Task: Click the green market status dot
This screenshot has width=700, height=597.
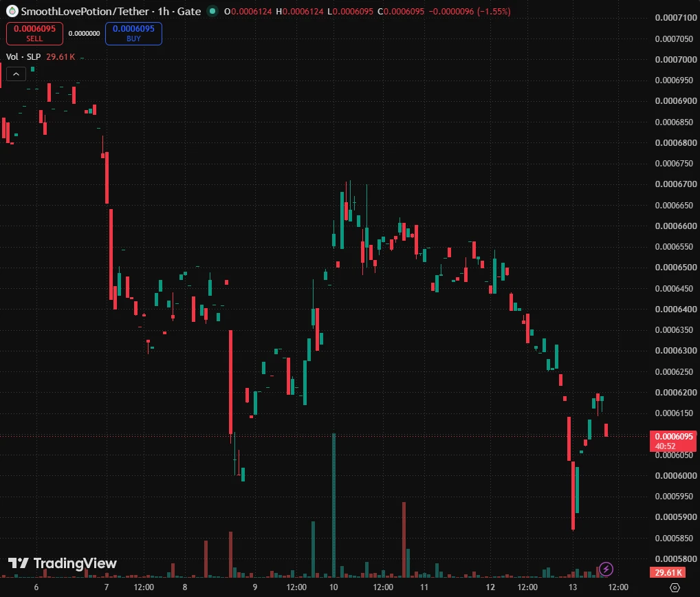Action: point(212,11)
